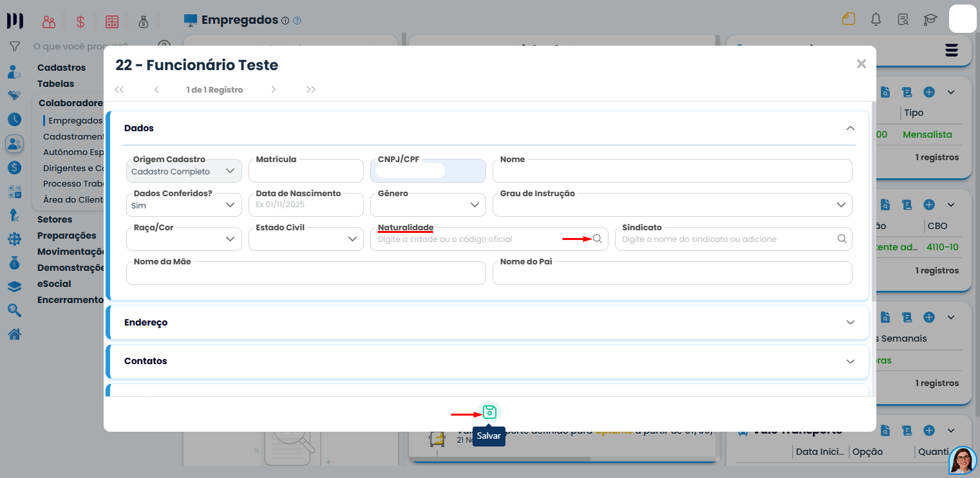Click the blue clock icon in sidebar
Viewport: 980px width, 478px height.
click(14, 119)
